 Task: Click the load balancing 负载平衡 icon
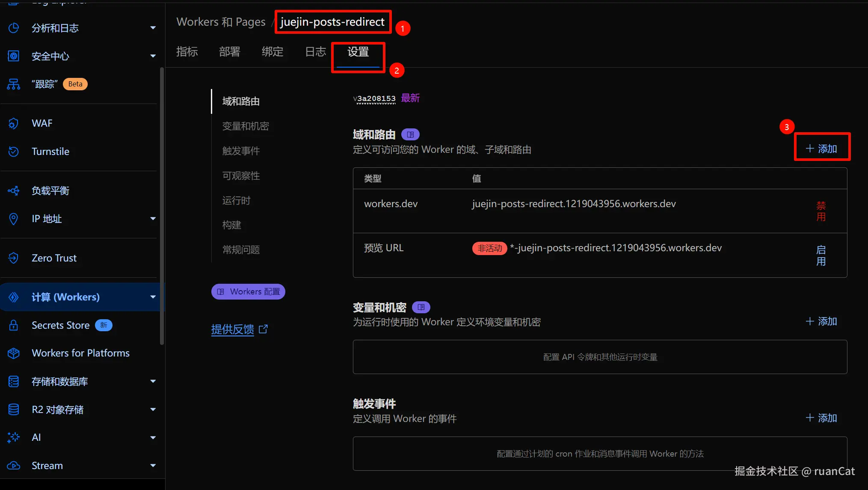(13, 190)
